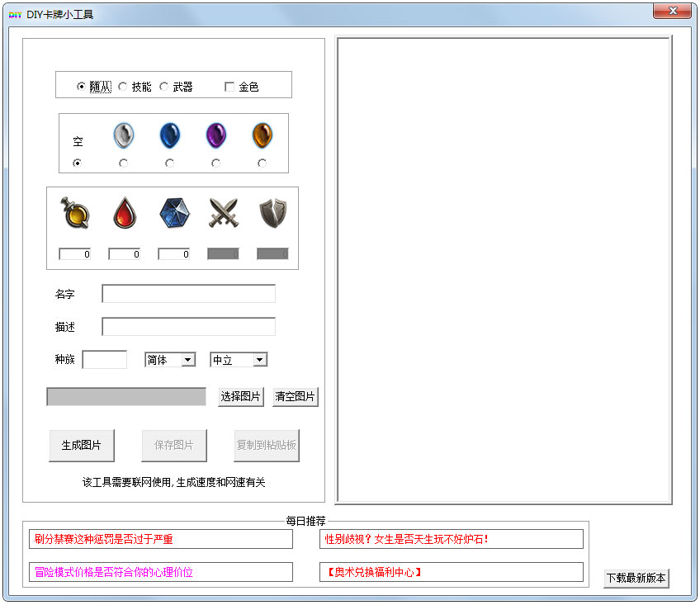The height and width of the screenshot is (605, 700).
Task: Click value field under gold coin icon
Action: [x=75, y=254]
